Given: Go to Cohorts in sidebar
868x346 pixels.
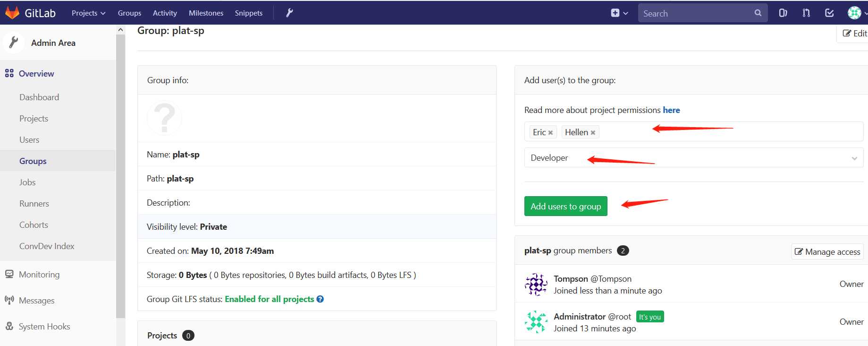Looking at the screenshot, I should pyautogui.click(x=34, y=225).
